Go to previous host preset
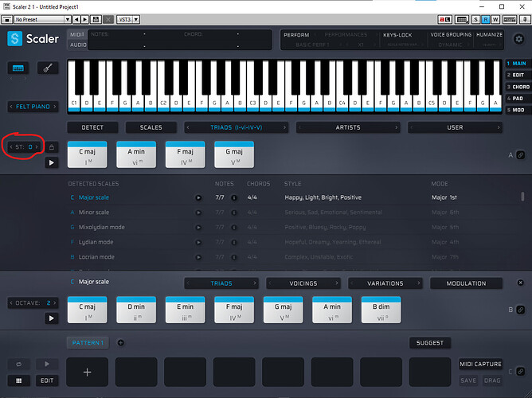Viewport: 532px width, 398px height. [x=76, y=19]
